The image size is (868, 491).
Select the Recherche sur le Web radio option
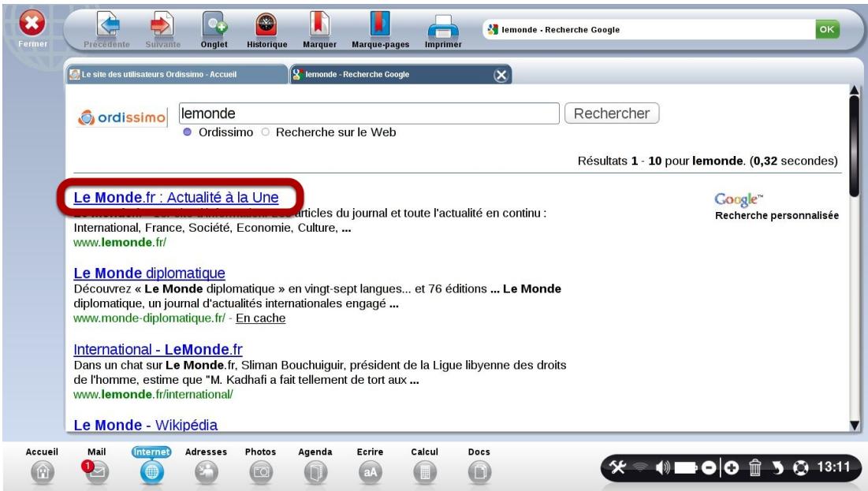tap(266, 132)
